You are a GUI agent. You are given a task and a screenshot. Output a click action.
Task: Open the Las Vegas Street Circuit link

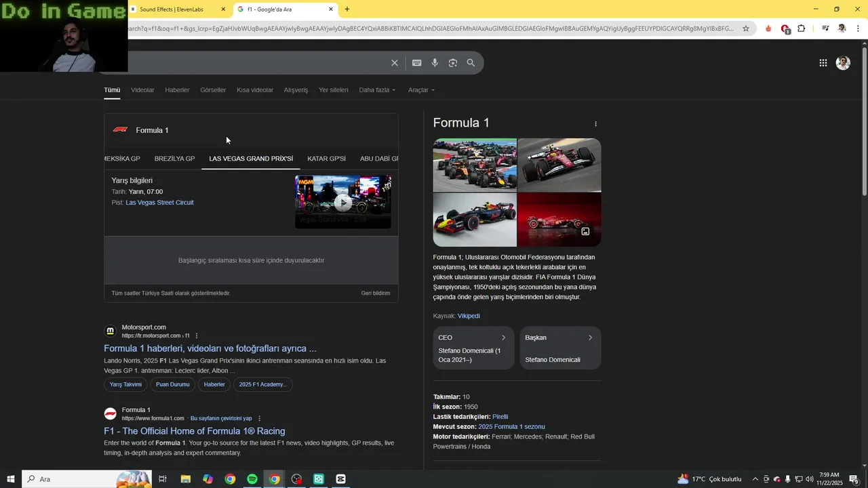[159, 203]
